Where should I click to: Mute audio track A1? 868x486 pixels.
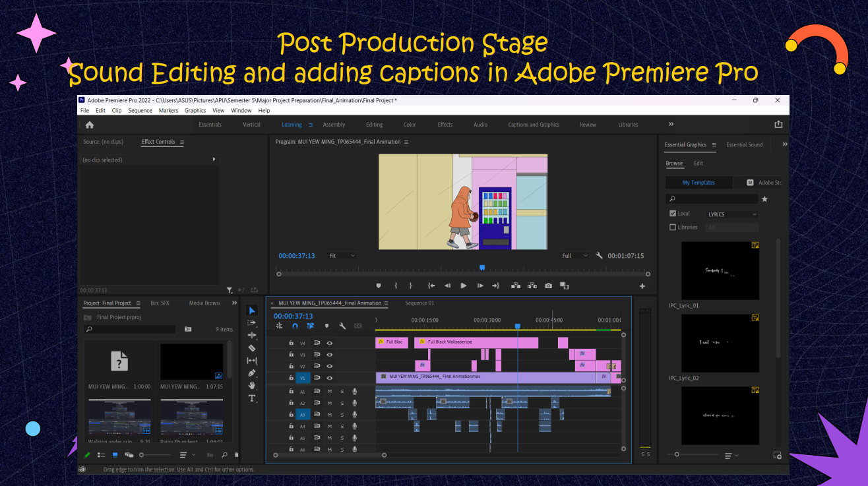pyautogui.click(x=329, y=392)
